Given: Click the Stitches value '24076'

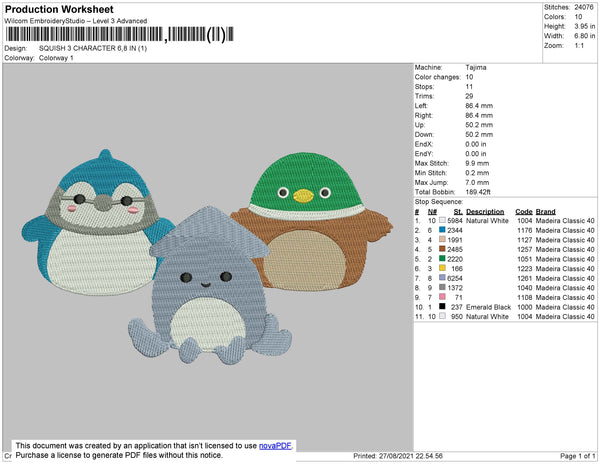Looking at the screenshot, I should click(584, 7).
